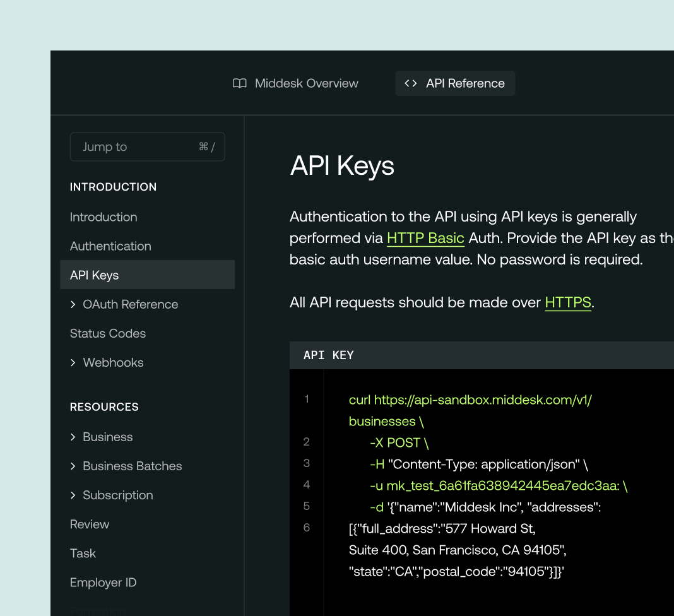Open the Introduction page

[x=103, y=216]
